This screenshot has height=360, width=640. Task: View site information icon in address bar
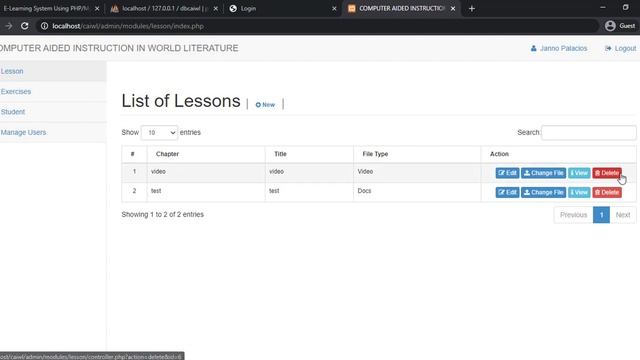point(44,26)
